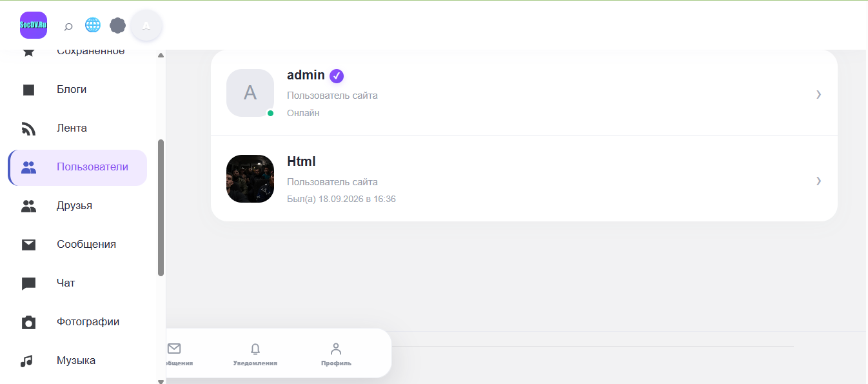This screenshot has width=868, height=384.
Task: Click the camera icon for Фотографии
Action: click(28, 322)
